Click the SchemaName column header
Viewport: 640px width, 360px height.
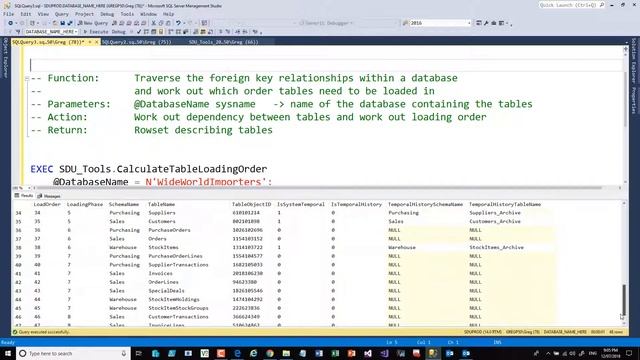pyautogui.click(x=124, y=204)
